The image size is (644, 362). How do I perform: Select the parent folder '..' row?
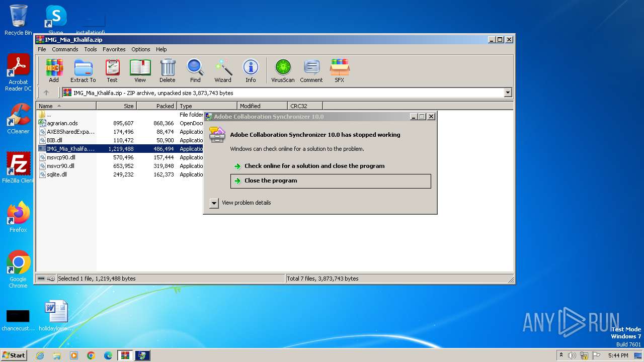[120, 115]
